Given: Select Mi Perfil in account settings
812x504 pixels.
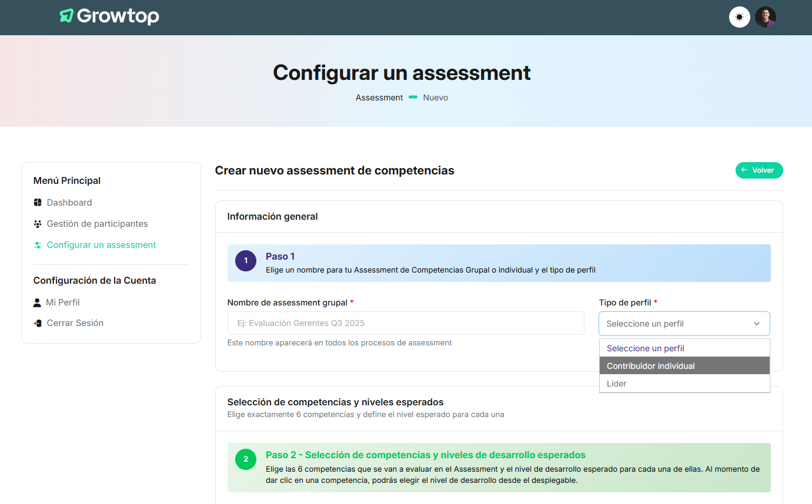Looking at the screenshot, I should (63, 303).
